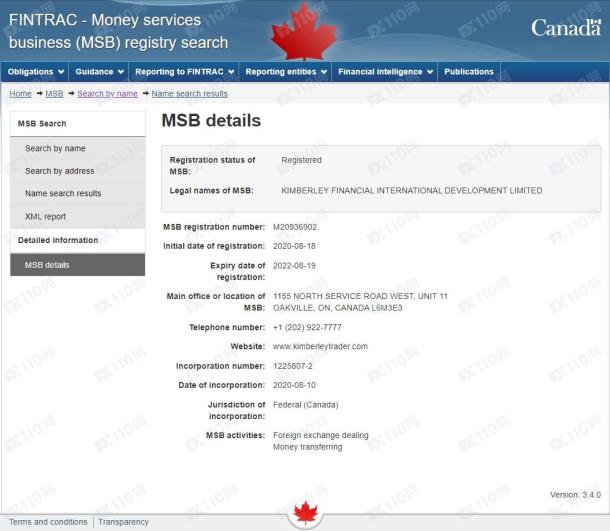Image resolution: width=610 pixels, height=531 pixels.
Task: Open the Obligations menu
Action: 35,72
